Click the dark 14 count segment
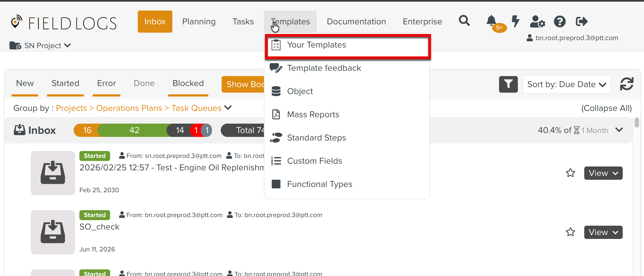644x276 pixels. tap(179, 130)
